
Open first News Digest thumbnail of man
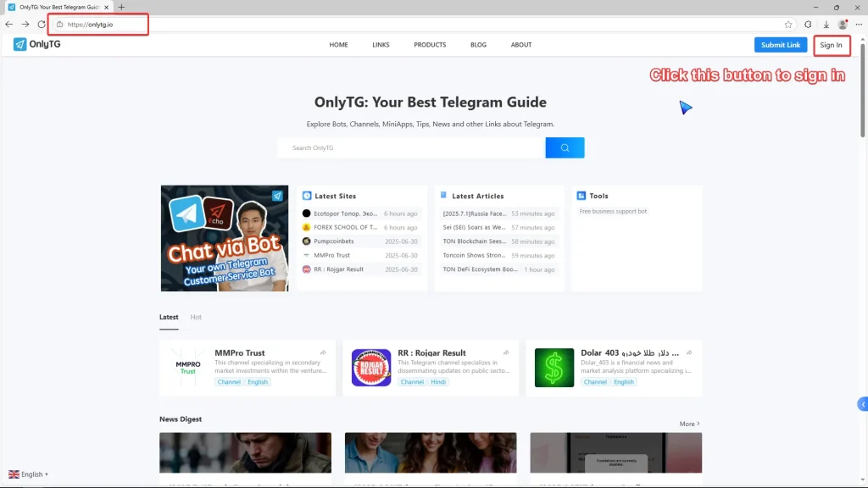click(245, 452)
